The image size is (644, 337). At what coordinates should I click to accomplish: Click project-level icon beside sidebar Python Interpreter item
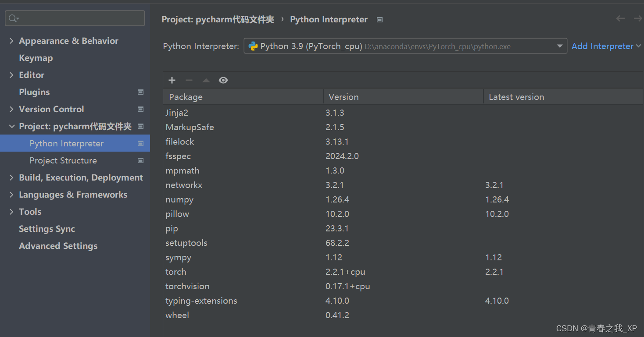[141, 143]
